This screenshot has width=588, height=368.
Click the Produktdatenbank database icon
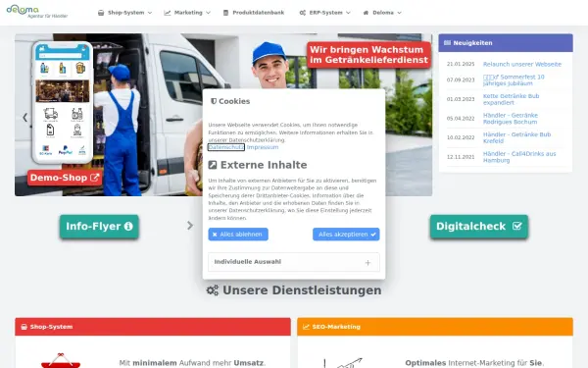coord(225,13)
